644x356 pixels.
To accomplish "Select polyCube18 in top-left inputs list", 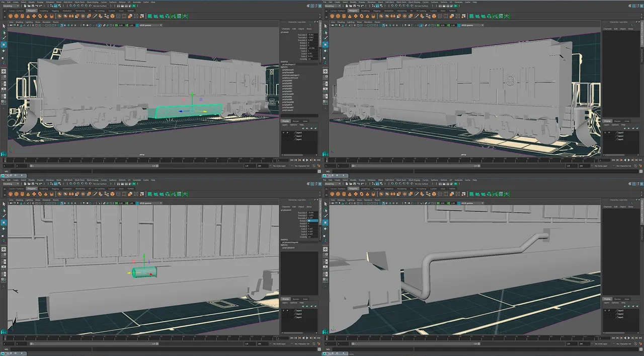I will (x=287, y=110).
